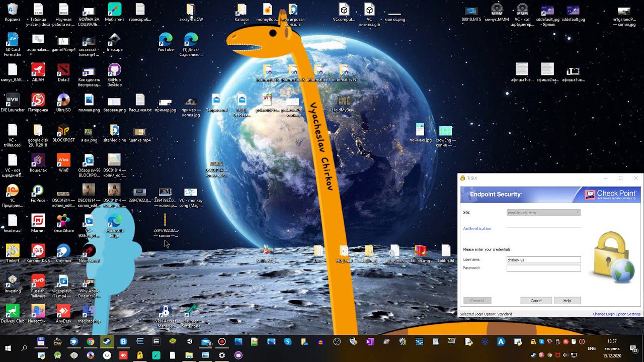The image size is (644, 362).
Task: Click Cancel in the Endpoint Security dialog
Action: click(x=536, y=301)
